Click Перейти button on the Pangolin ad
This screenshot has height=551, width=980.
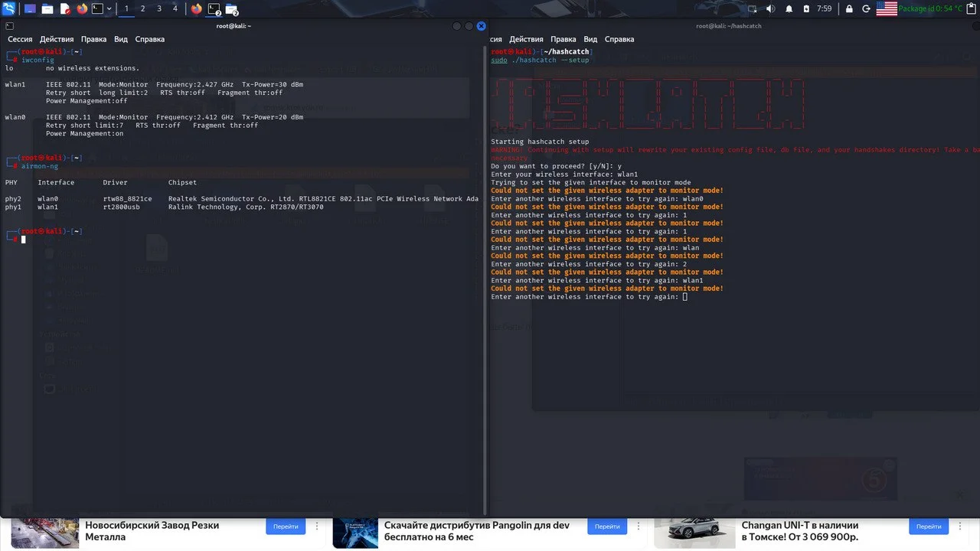coord(607,527)
